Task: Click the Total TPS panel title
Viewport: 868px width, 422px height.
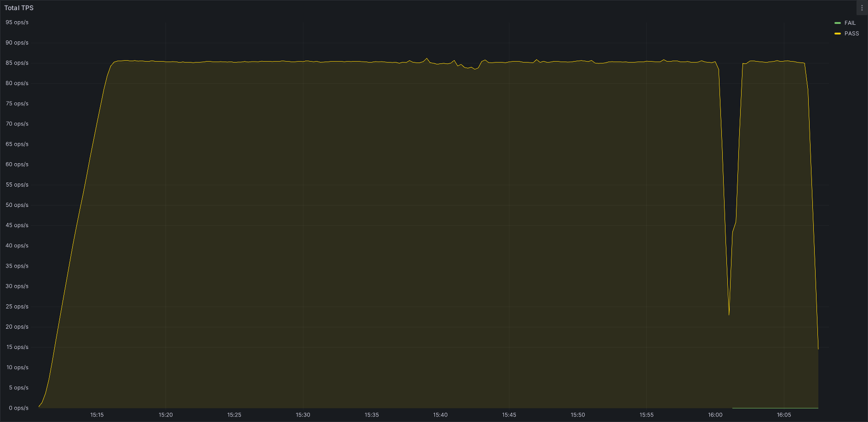Action: point(19,8)
